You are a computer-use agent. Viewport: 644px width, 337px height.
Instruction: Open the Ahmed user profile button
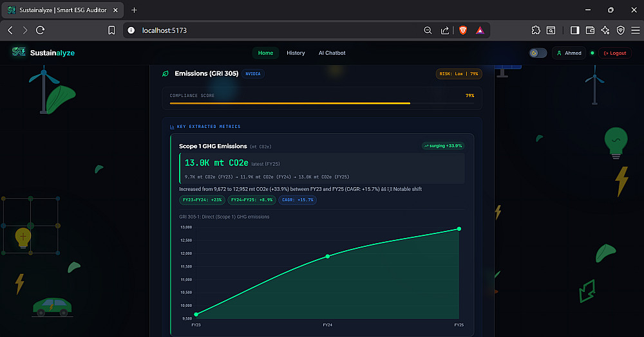[569, 53]
